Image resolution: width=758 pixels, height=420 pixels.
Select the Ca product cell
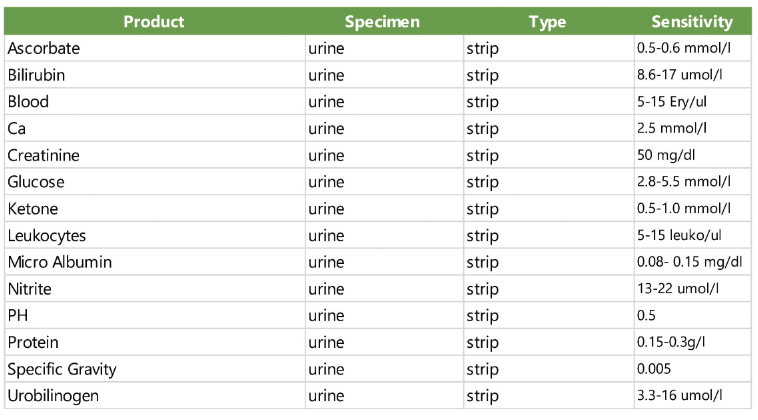coord(155,128)
